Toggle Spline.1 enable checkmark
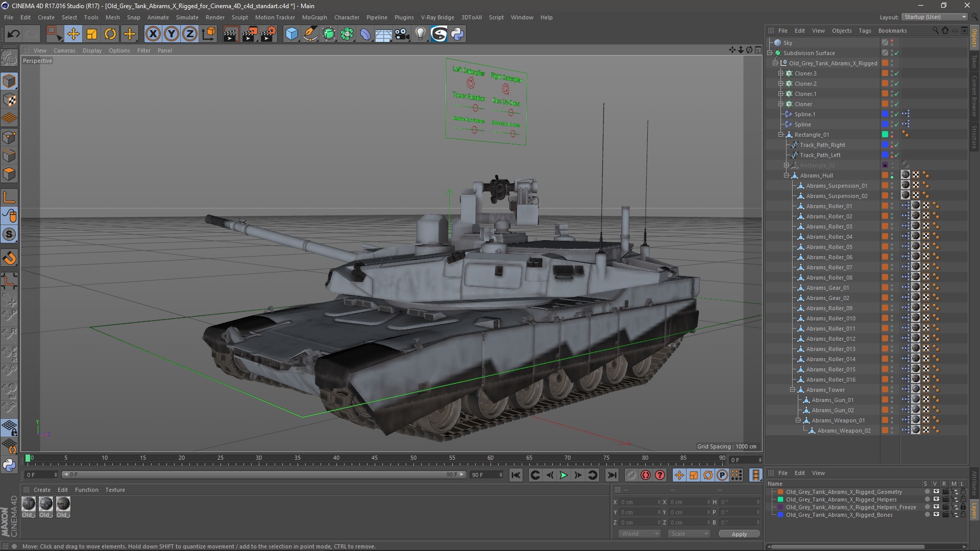 [x=896, y=114]
